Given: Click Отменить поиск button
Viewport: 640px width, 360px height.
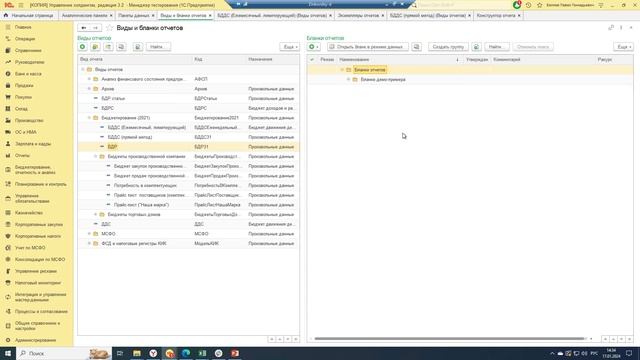Looking at the screenshot, I should [533, 47].
